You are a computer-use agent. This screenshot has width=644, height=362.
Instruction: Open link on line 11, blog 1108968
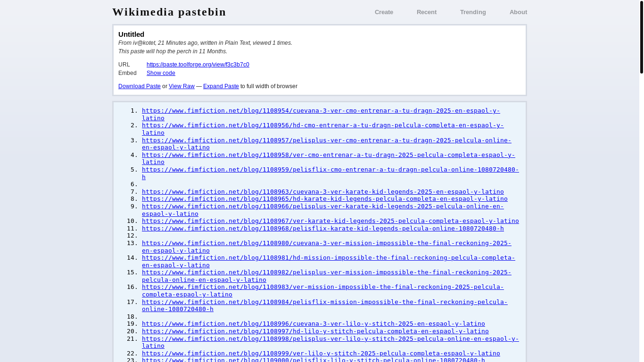point(323,229)
